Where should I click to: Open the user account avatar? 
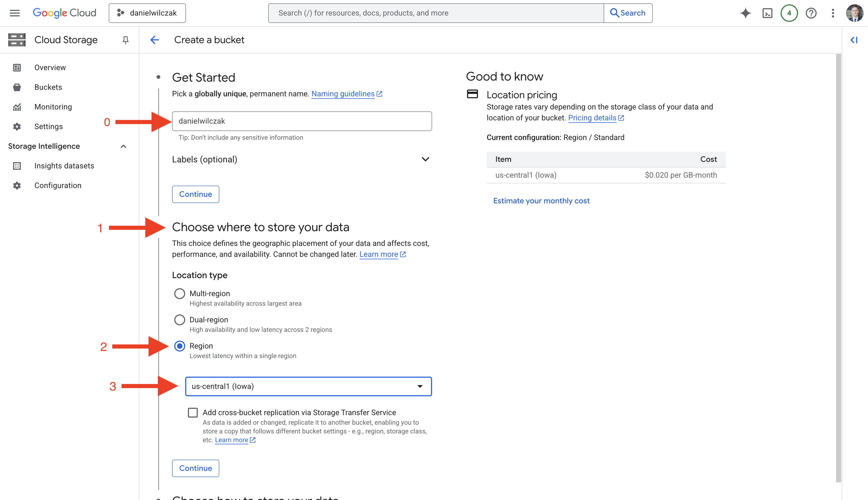pos(855,13)
